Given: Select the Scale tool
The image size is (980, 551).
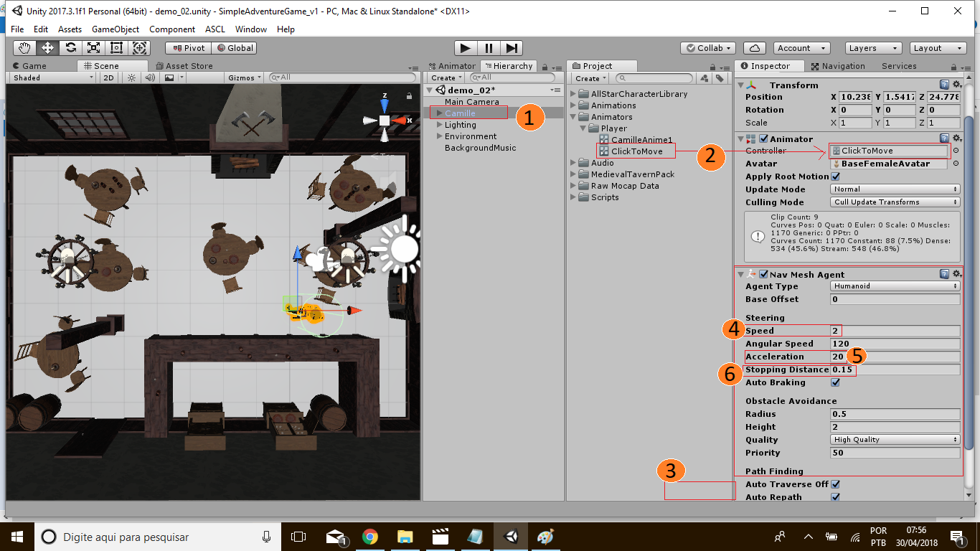Looking at the screenshot, I should click(93, 47).
